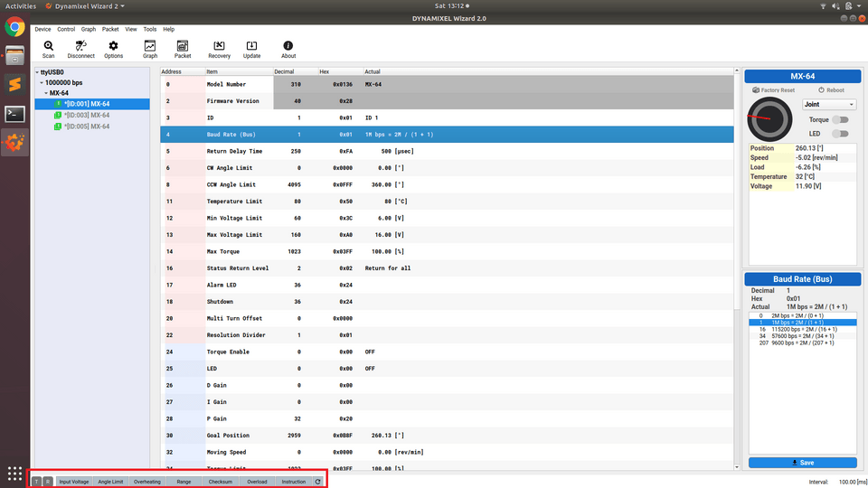
Task: Collapse the MX-64 tree group
Action: tap(46, 93)
